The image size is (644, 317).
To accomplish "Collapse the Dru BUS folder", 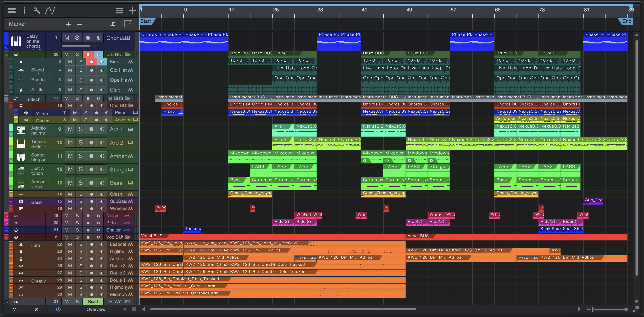I will [x=128, y=54].
